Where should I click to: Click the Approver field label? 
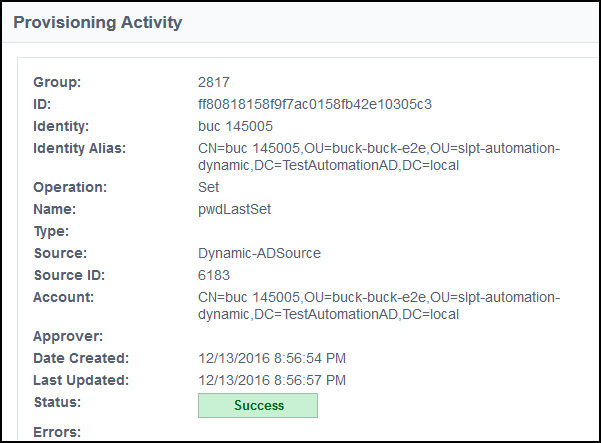point(66,336)
